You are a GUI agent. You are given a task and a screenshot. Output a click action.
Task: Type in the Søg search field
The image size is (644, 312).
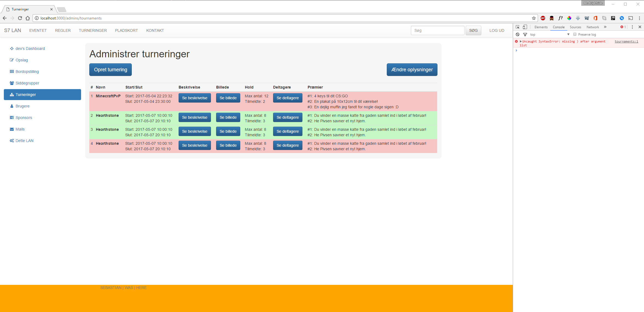click(x=437, y=30)
